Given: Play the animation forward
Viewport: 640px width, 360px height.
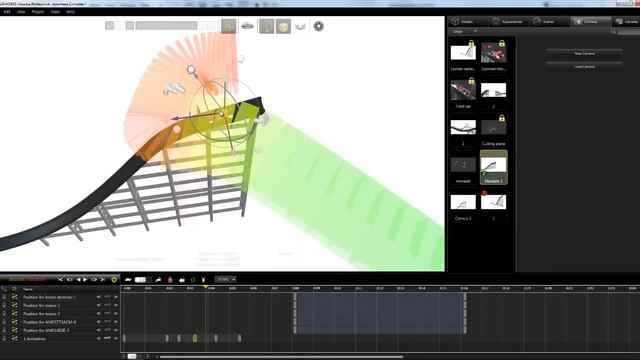Looking at the screenshot, I should tap(85, 280).
